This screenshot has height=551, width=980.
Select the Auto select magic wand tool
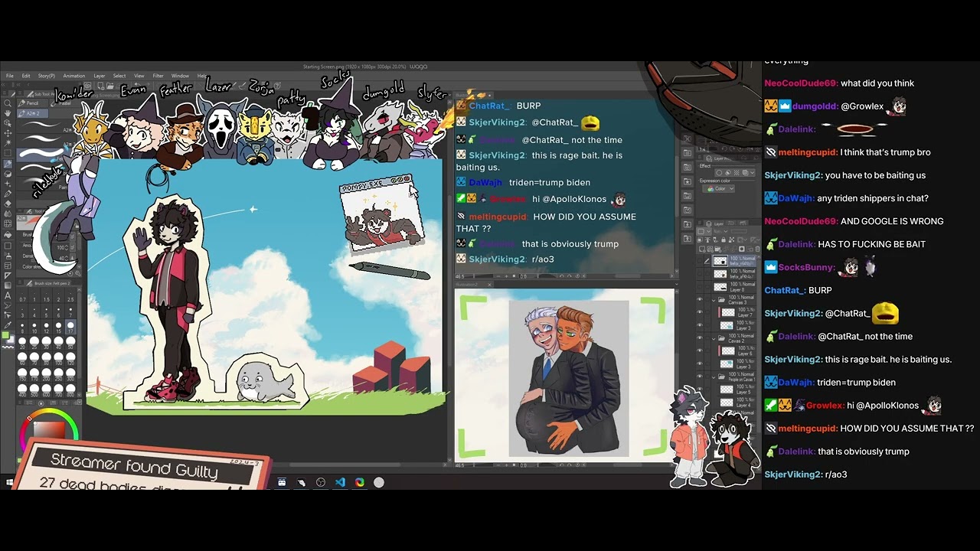pos(8,143)
